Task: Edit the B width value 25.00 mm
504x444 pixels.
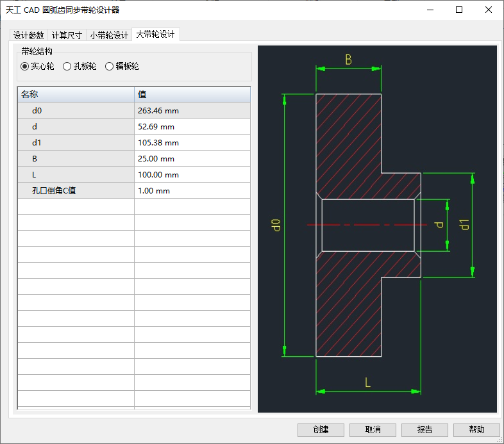Action: (x=192, y=159)
